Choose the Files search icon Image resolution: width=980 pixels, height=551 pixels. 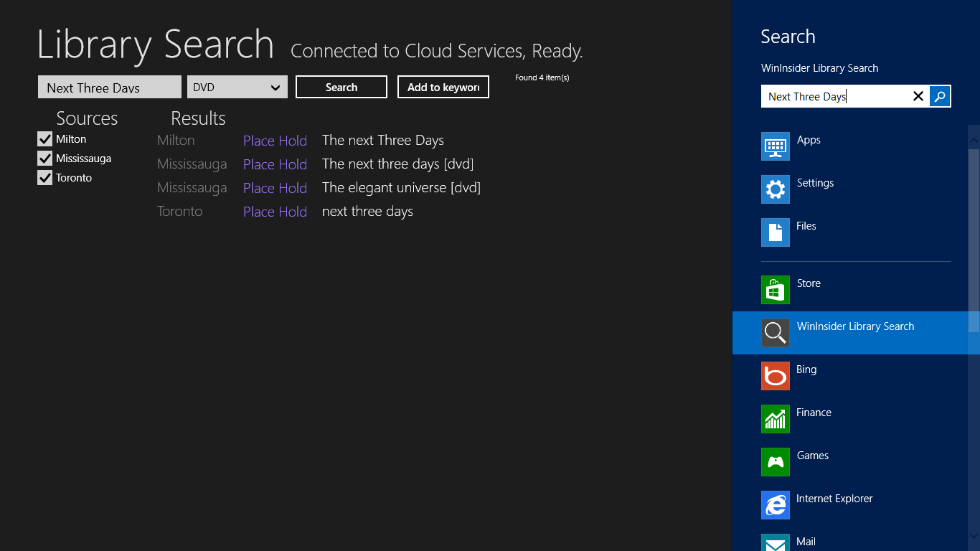coord(775,232)
